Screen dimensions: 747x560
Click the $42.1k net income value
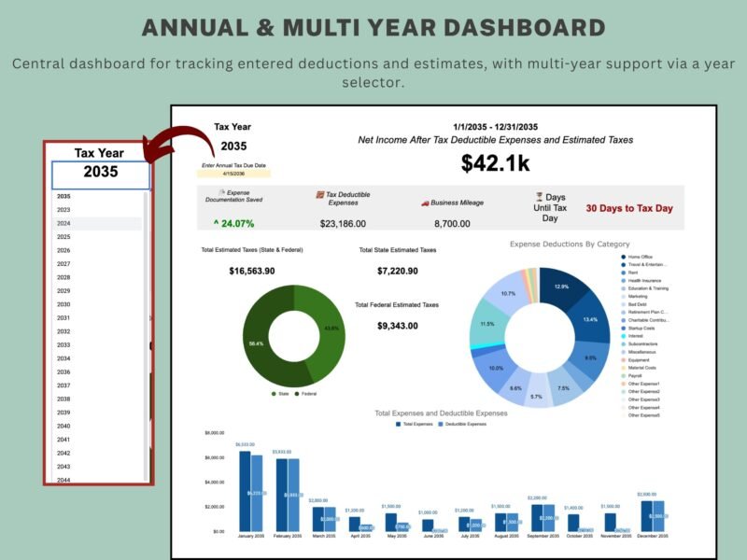point(495,162)
